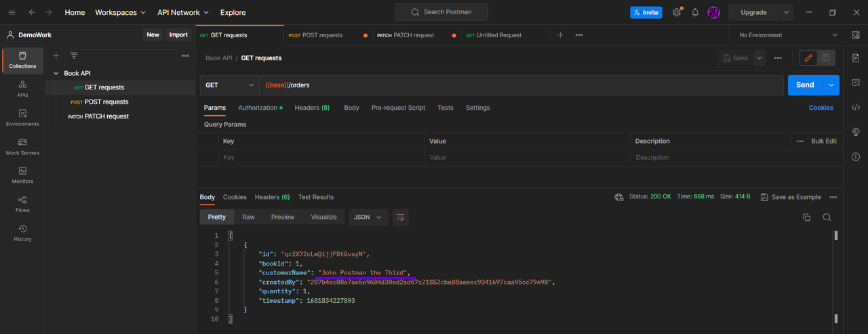Image resolution: width=868 pixels, height=334 pixels.
Task: Switch response view to Visualize
Action: [323, 217]
